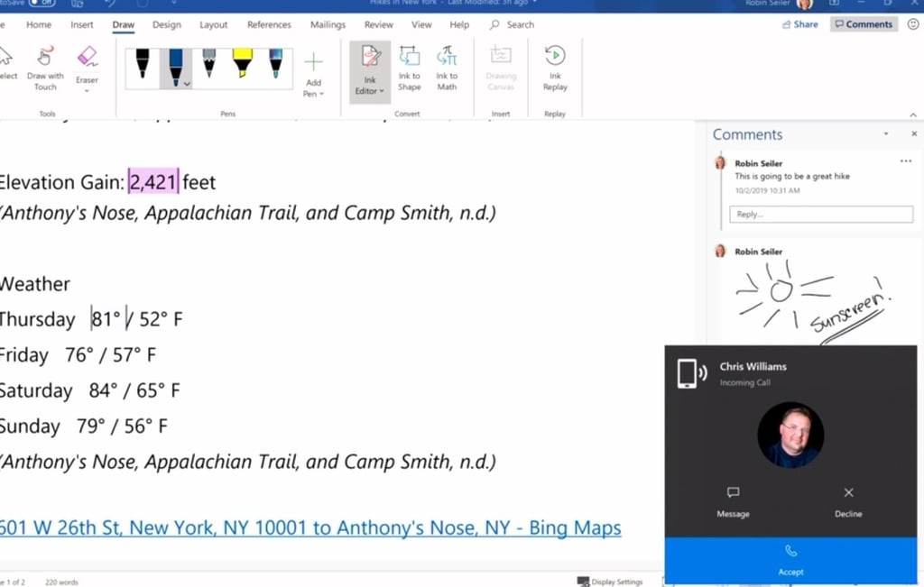The image size is (924, 587).
Task: Click the Search box in ribbon
Action: [513, 24]
